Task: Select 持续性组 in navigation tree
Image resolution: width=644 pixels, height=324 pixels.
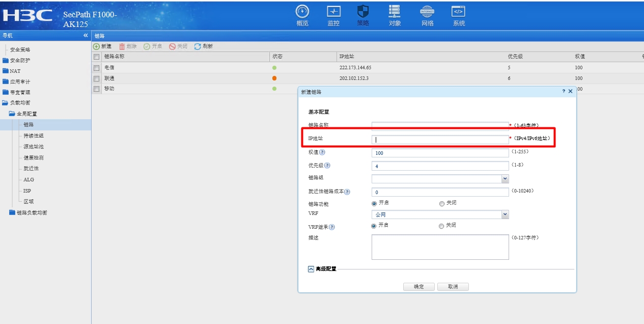Action: click(33, 136)
